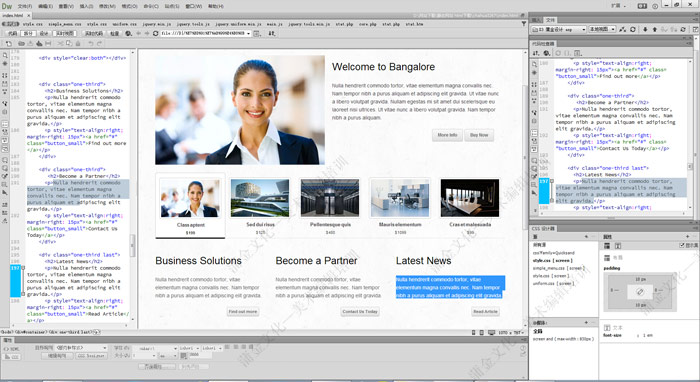Viewport: 700px width, 382px height.
Task: Open the local view dropdown in Files panel
Action: click(602, 29)
